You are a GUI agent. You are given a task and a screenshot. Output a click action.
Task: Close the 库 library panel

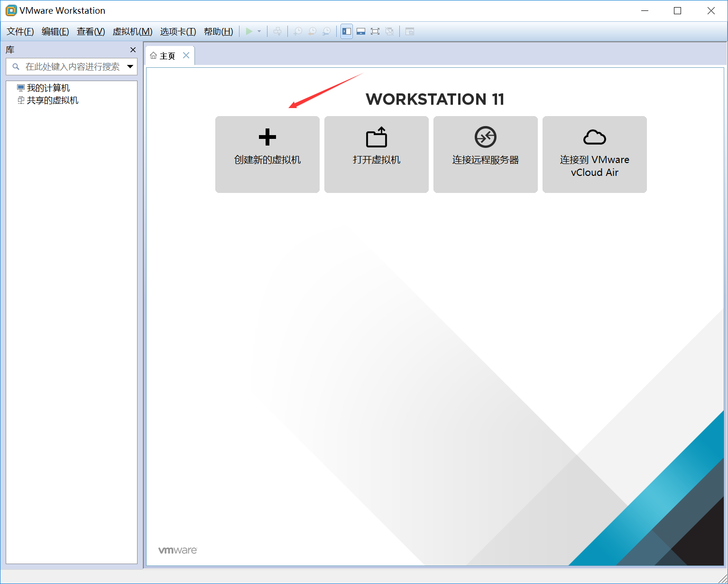tap(133, 50)
